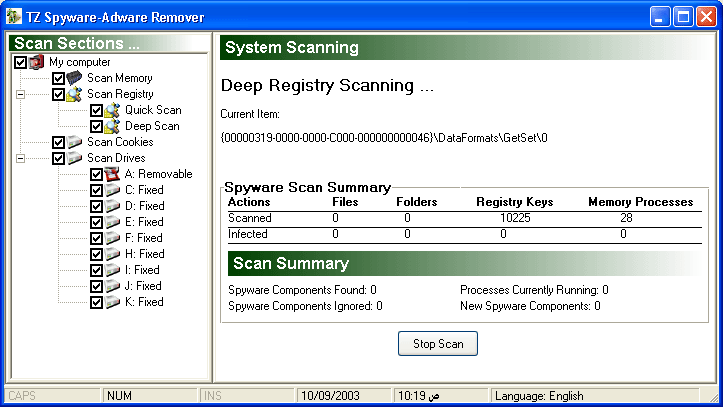Select the Deep Scan tree label

(152, 126)
